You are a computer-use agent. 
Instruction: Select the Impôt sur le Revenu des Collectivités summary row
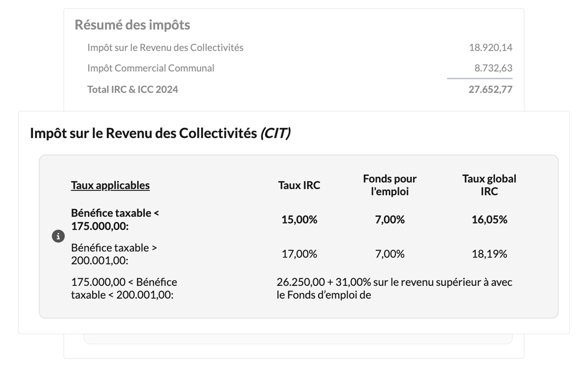300,47
